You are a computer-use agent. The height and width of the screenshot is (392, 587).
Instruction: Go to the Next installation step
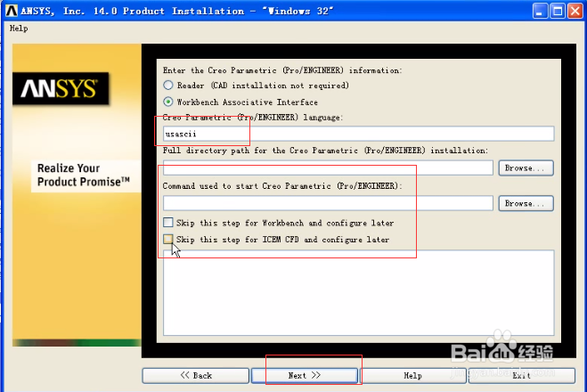coord(305,376)
